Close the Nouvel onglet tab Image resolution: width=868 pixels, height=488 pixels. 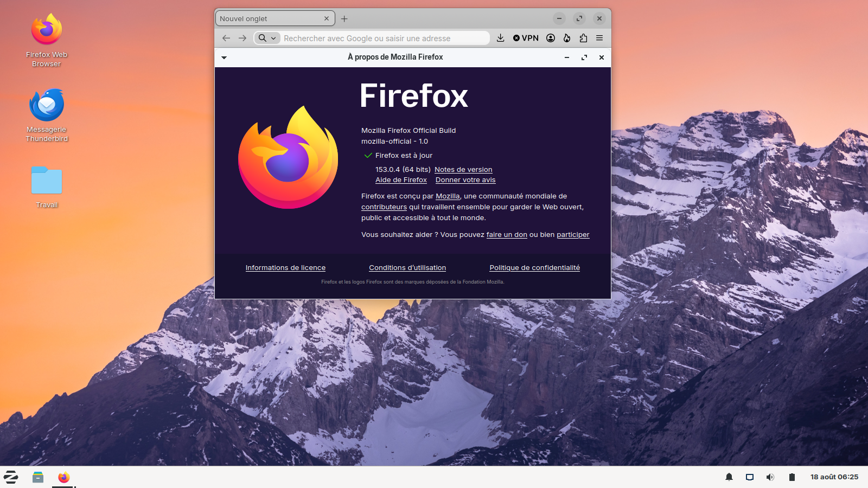[327, 18]
